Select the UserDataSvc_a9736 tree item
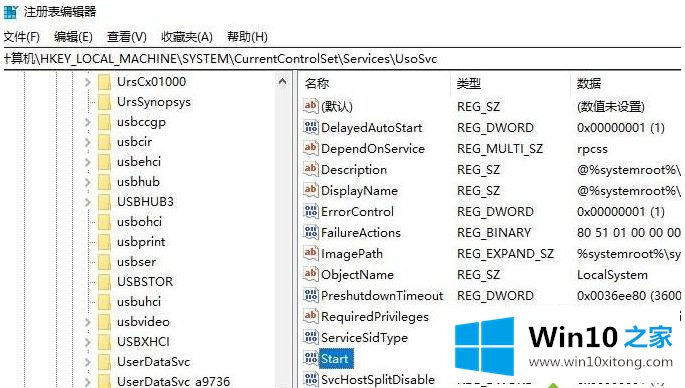This screenshot has width=685, height=388. click(x=173, y=381)
